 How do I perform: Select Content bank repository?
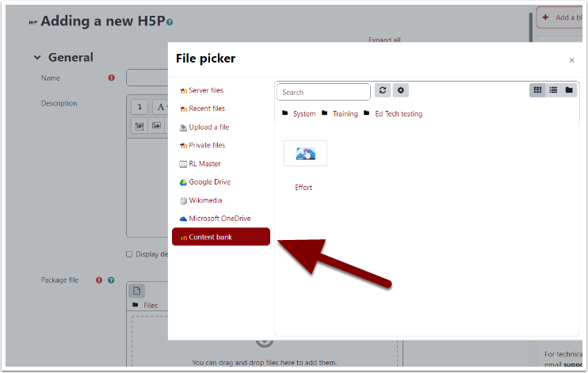pos(221,237)
